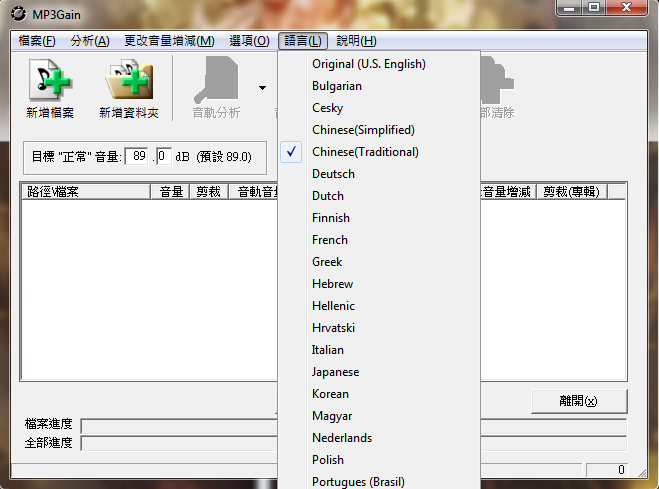Image resolution: width=659 pixels, height=489 pixels.
Task: Select Italian language
Action: click(379, 350)
